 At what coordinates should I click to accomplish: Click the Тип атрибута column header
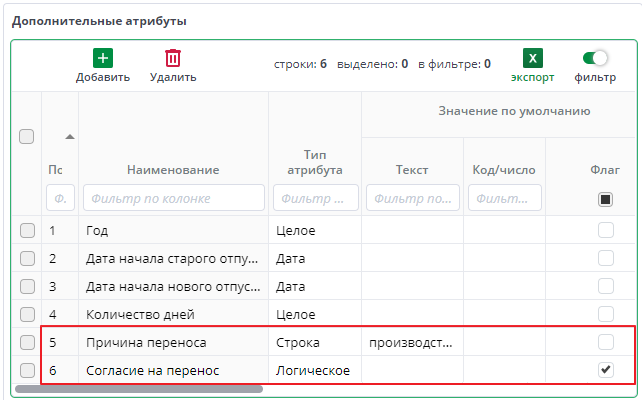click(x=316, y=162)
